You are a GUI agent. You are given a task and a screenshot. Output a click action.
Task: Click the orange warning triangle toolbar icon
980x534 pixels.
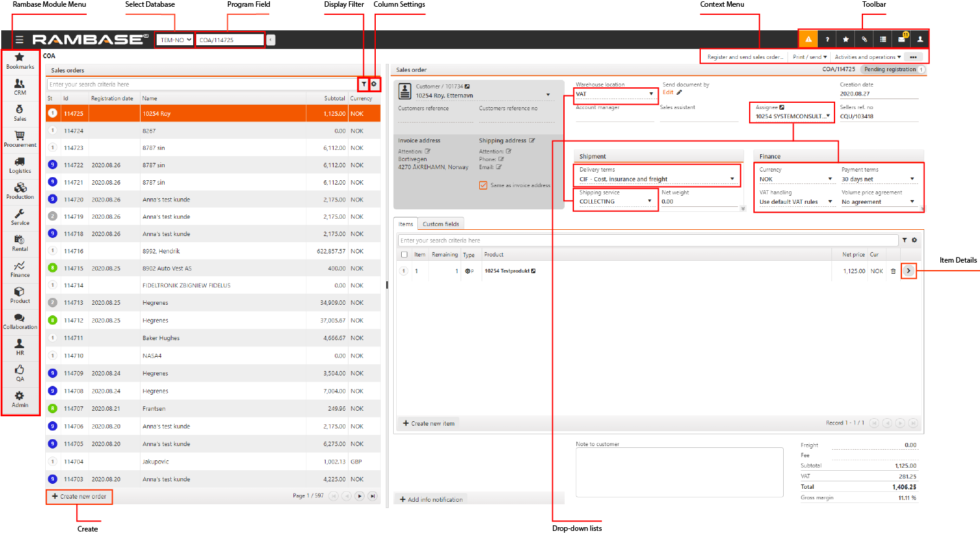click(808, 39)
